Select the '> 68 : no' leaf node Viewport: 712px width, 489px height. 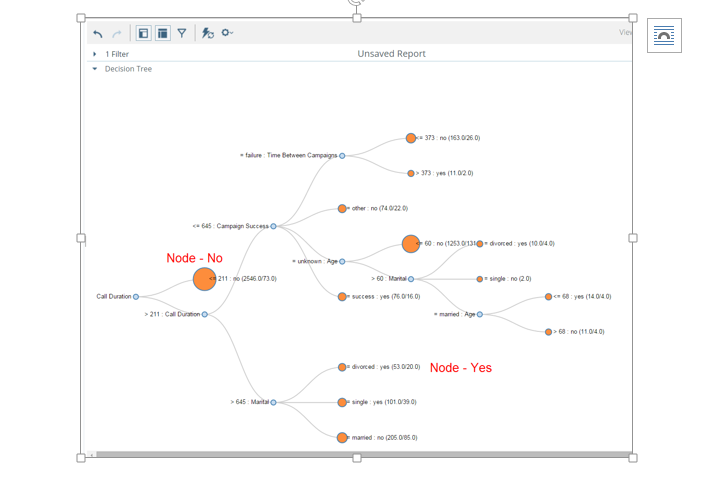[x=549, y=332]
